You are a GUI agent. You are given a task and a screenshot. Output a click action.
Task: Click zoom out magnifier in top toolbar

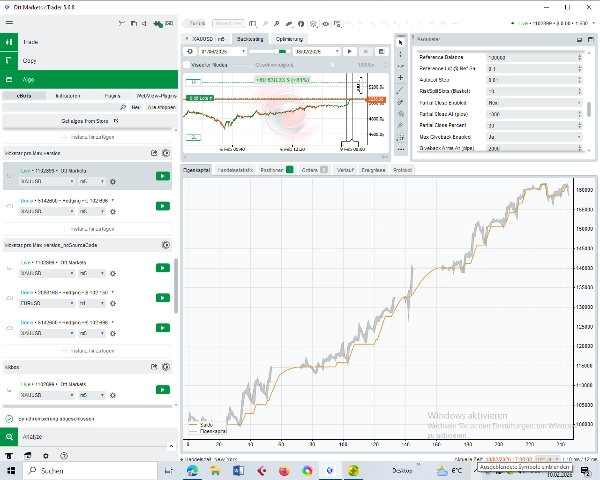(277, 24)
